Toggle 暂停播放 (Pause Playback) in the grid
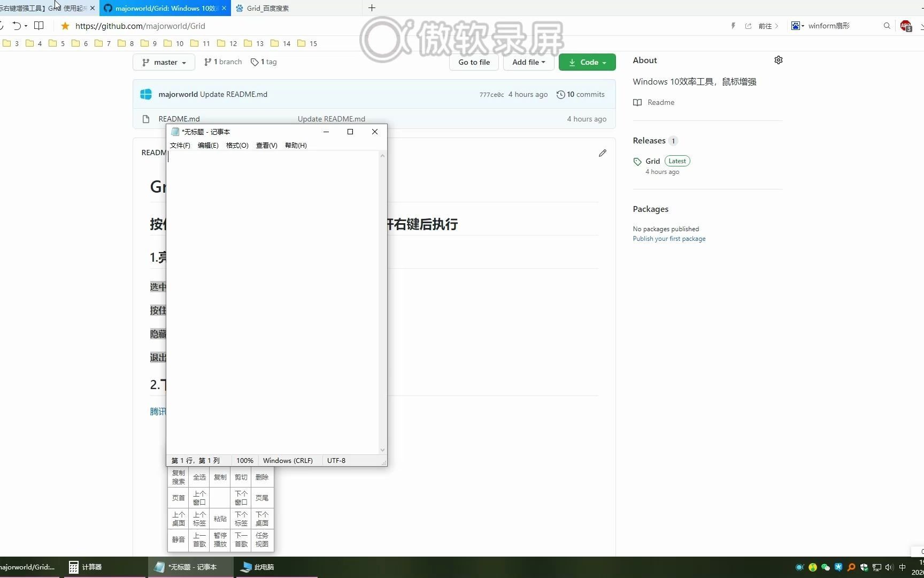The width and height of the screenshot is (924, 578). click(220, 539)
